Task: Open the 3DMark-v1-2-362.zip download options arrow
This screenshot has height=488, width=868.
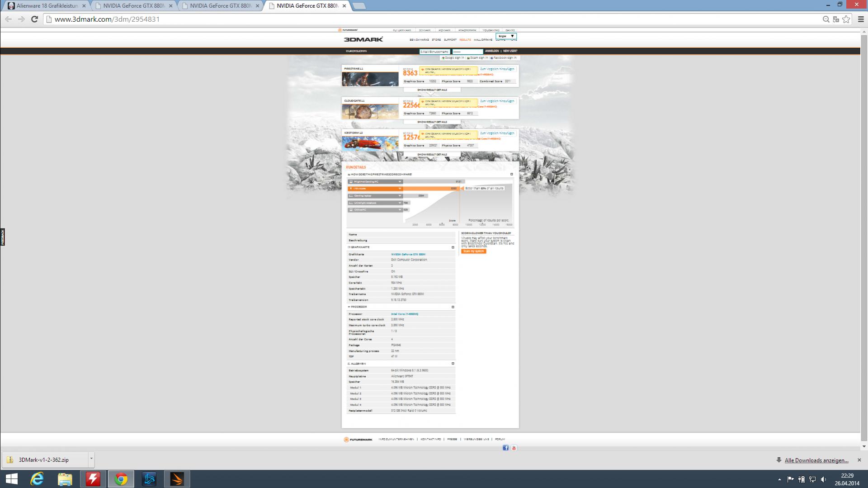Action: pos(91,459)
